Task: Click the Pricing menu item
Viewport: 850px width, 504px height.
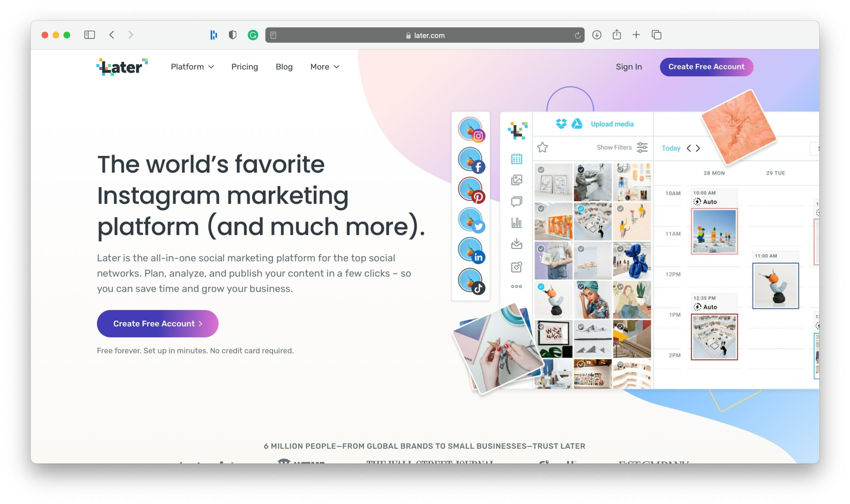Action: [x=244, y=67]
